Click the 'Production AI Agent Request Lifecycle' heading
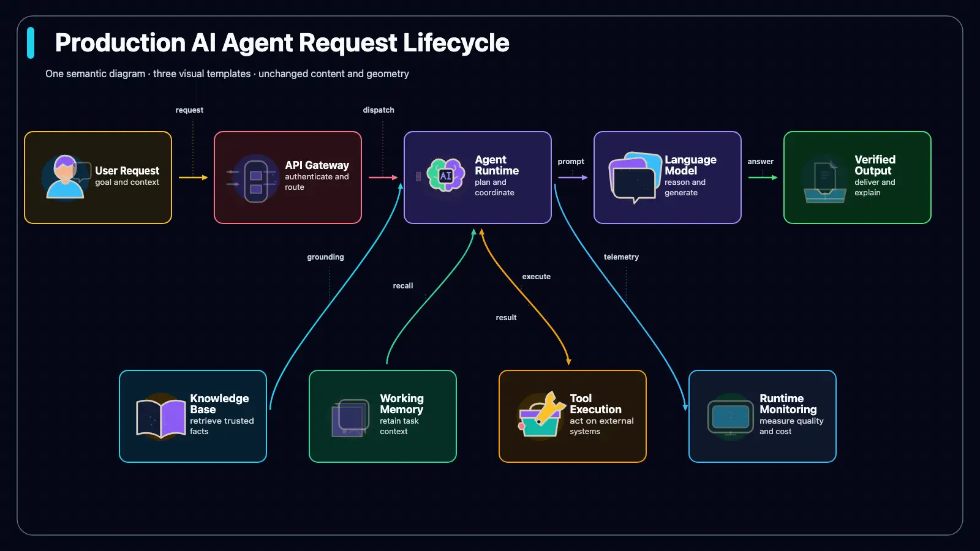Image resolution: width=980 pixels, height=551 pixels. click(x=282, y=43)
